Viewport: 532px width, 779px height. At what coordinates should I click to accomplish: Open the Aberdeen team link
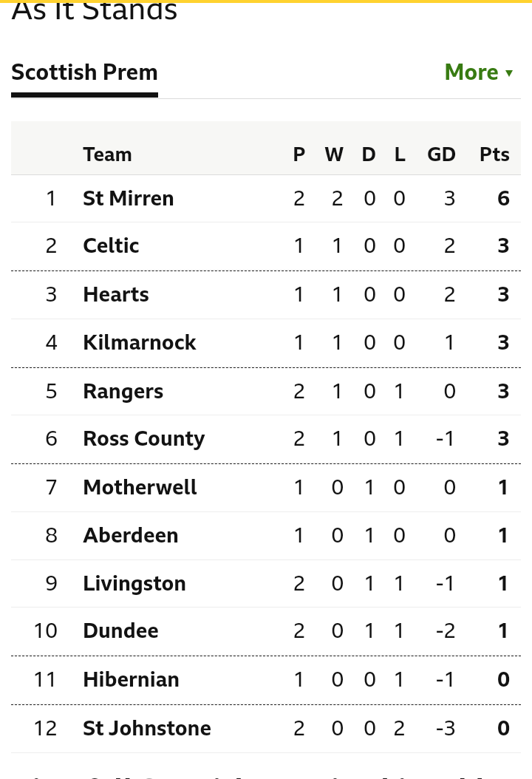pyautogui.click(x=131, y=535)
